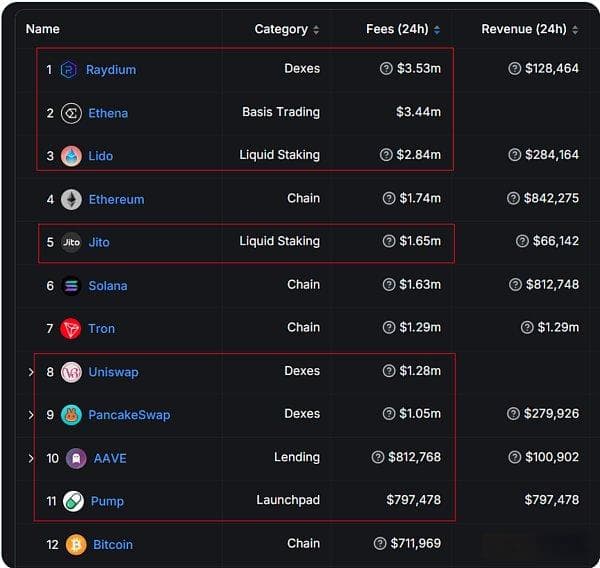Viewport: 600px width, 568px height.
Task: Open the AAVE protocol link
Action: [110, 458]
